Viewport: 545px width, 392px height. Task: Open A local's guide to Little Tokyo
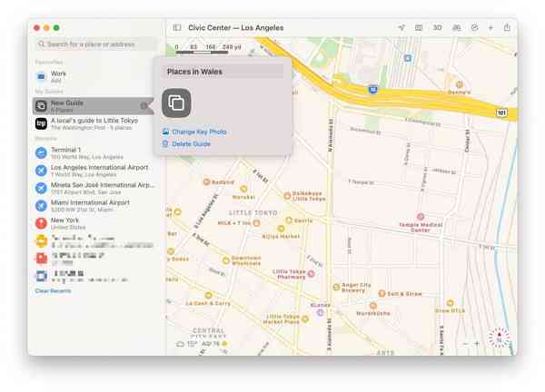pos(94,123)
